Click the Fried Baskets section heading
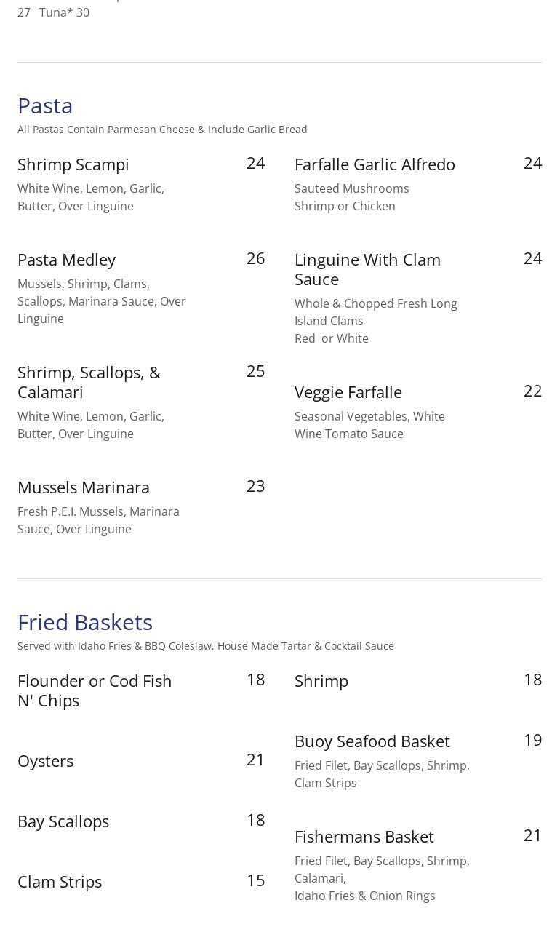Image resolution: width=560 pixels, height=940 pixels. (x=85, y=623)
